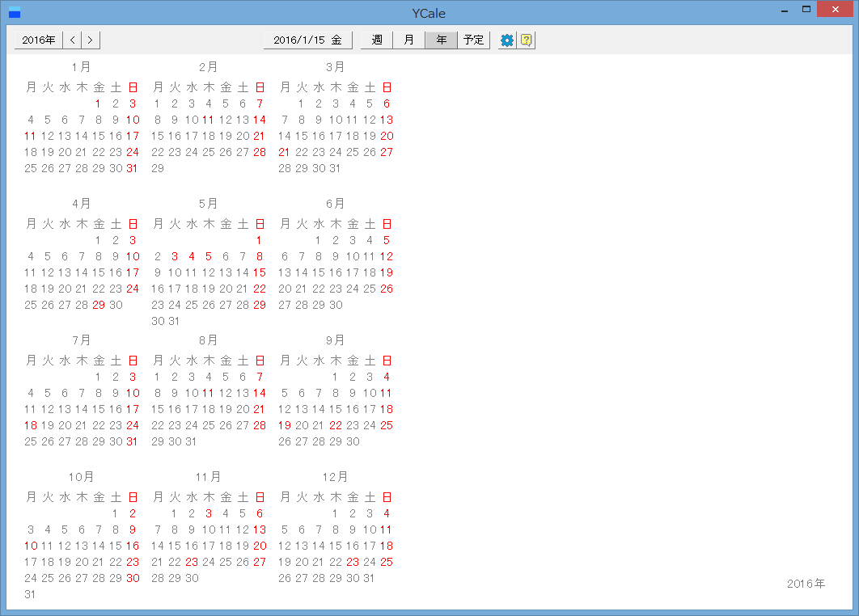Click the 2016年 year button

(38, 40)
